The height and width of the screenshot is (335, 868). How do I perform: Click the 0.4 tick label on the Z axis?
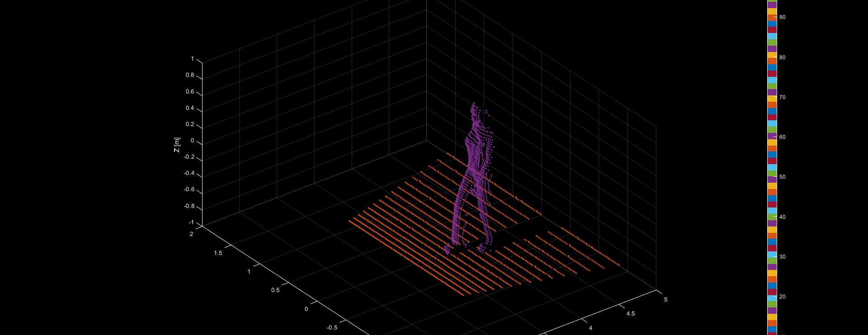(x=190, y=108)
